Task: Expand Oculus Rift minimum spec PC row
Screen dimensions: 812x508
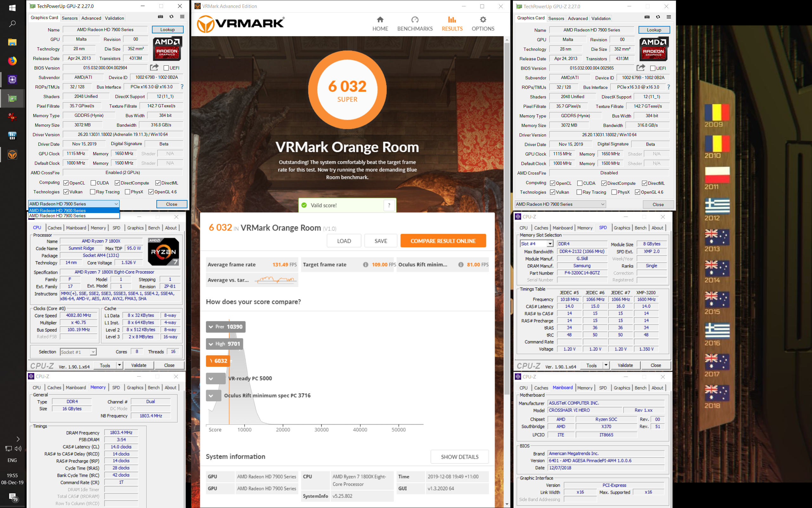Action: 213,396
